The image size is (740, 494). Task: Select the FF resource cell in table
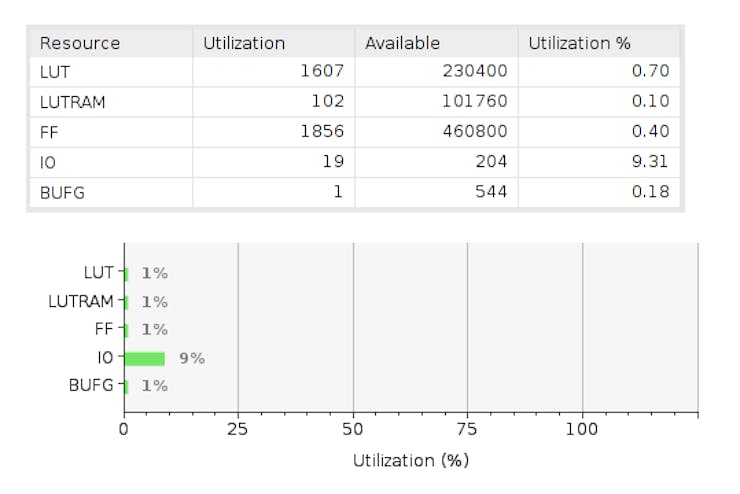pyautogui.click(x=48, y=131)
